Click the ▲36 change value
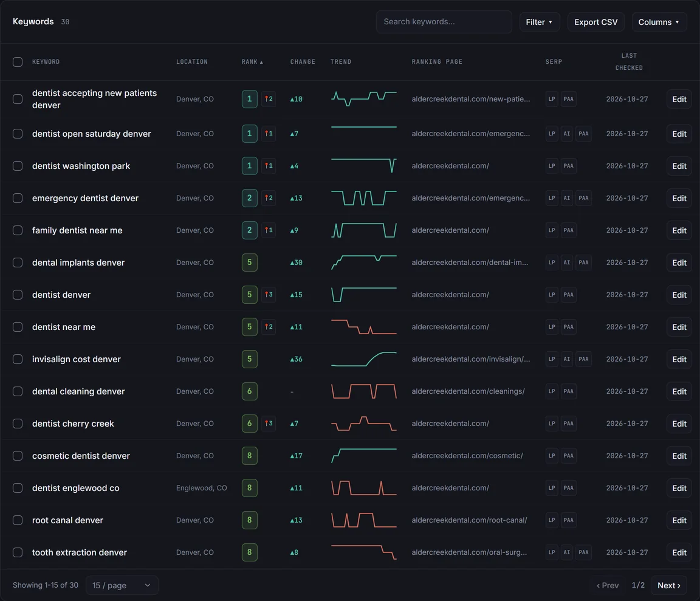The image size is (700, 601). tap(296, 359)
